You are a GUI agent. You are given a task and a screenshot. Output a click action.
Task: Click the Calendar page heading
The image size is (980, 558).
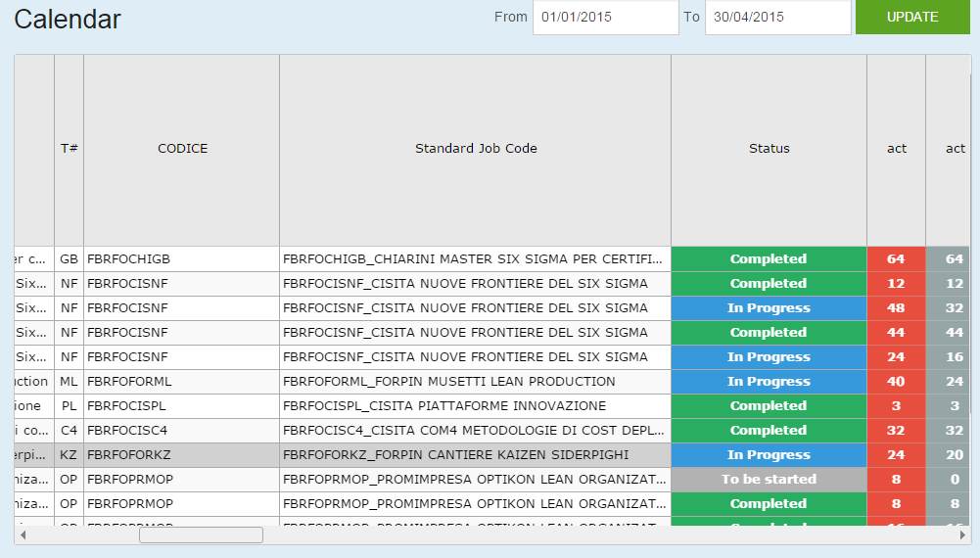pos(68,19)
